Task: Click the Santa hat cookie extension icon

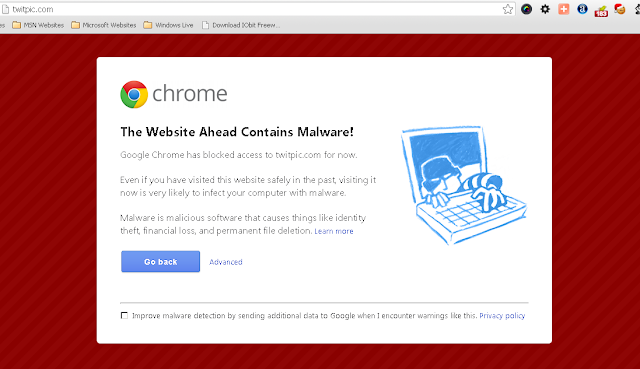Action: (620, 9)
